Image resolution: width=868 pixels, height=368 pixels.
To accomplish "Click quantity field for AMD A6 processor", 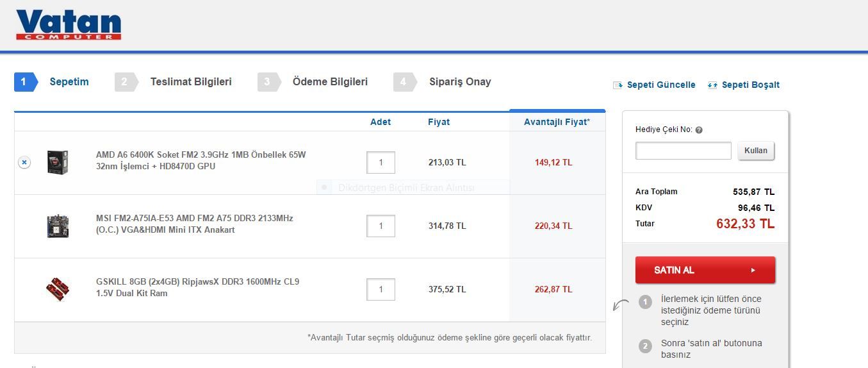I will (x=381, y=163).
